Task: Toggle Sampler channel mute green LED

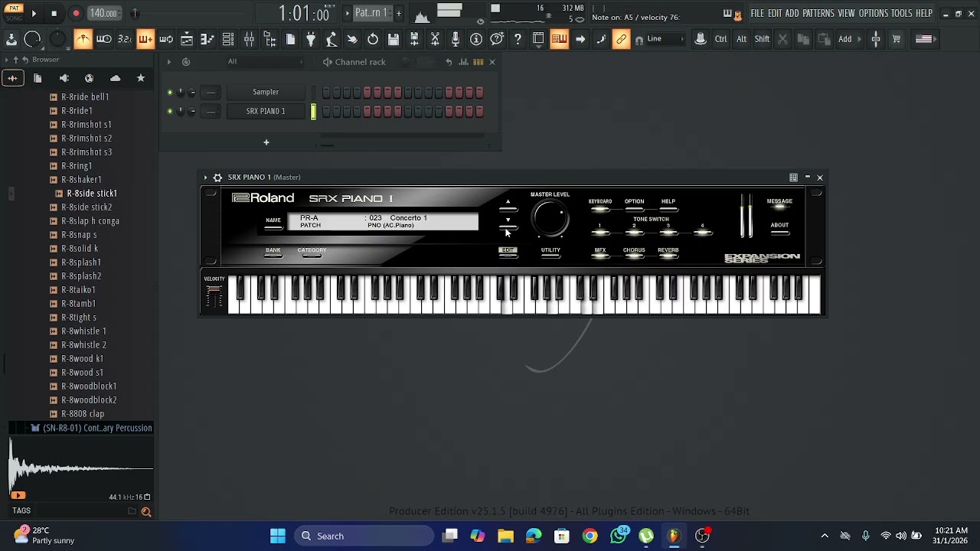Action: (x=170, y=93)
